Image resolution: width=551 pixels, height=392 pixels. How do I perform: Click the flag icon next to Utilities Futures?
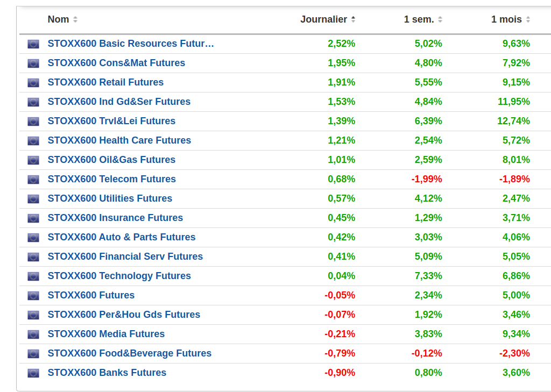33,199
